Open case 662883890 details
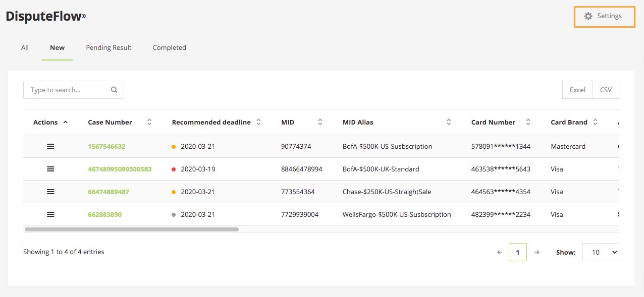 pos(104,214)
